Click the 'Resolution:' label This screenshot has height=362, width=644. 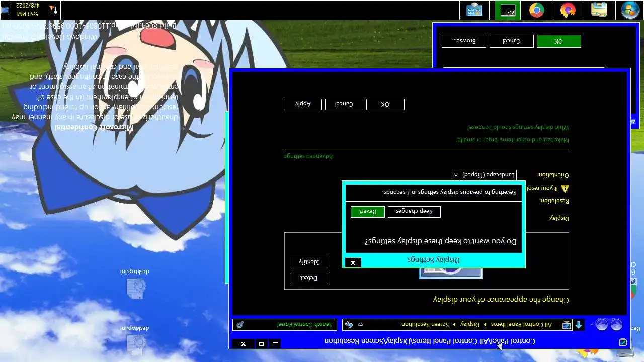point(554,201)
